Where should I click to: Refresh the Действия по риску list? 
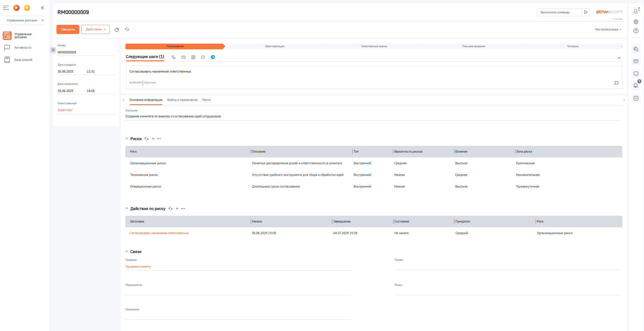(170, 209)
